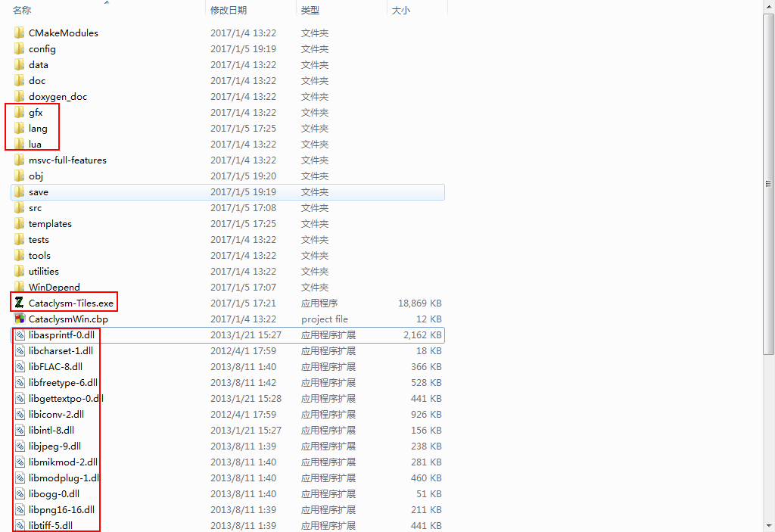This screenshot has width=775, height=532.
Task: Click the date 2017/1/5 19:20 of obj
Action: 243,176
